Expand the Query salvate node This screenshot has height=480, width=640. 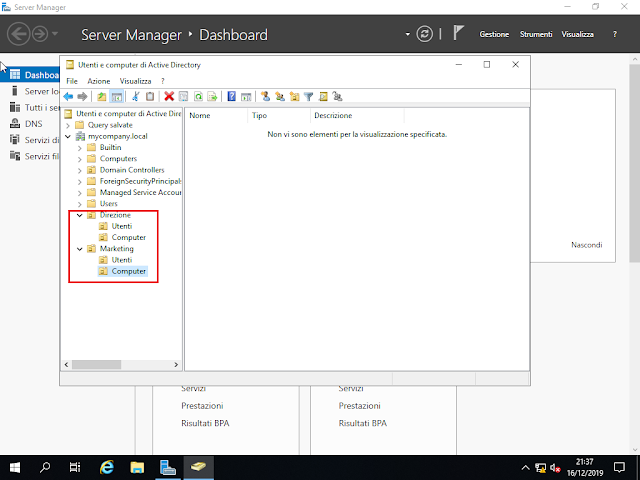[x=68, y=125]
